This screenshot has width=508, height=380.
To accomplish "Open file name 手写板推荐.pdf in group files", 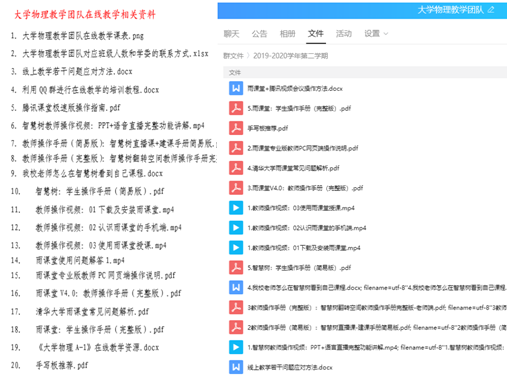I will point(268,128).
